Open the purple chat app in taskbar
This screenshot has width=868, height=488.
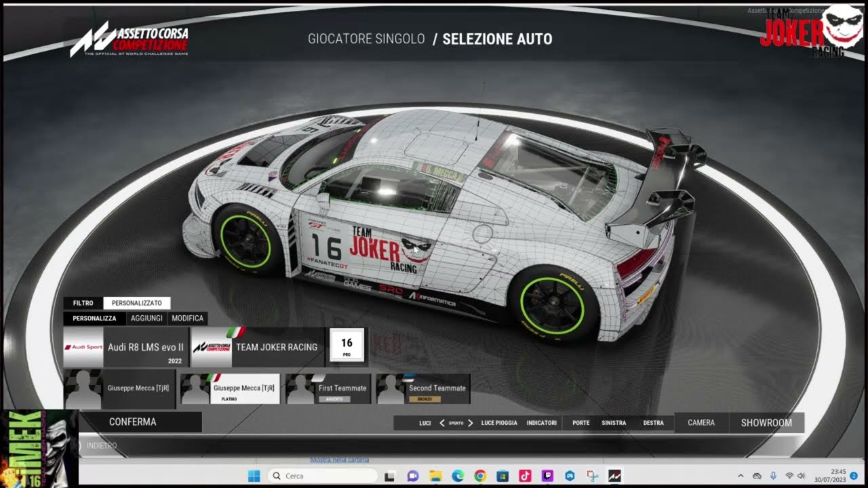(412, 476)
